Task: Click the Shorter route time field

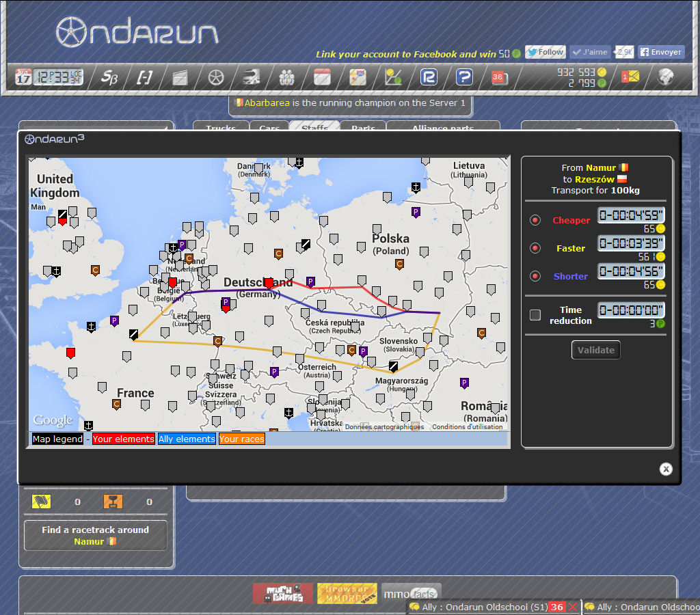Action: (x=631, y=271)
